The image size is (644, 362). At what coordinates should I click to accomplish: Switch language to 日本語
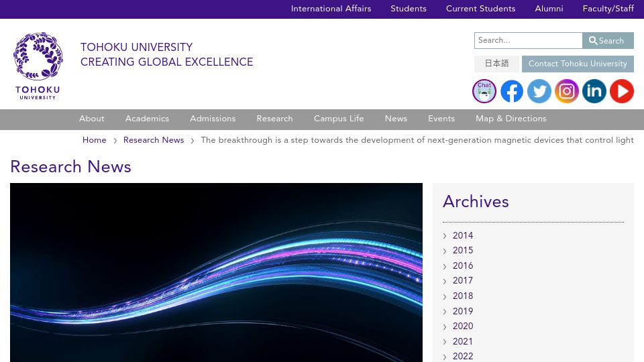tap(496, 64)
